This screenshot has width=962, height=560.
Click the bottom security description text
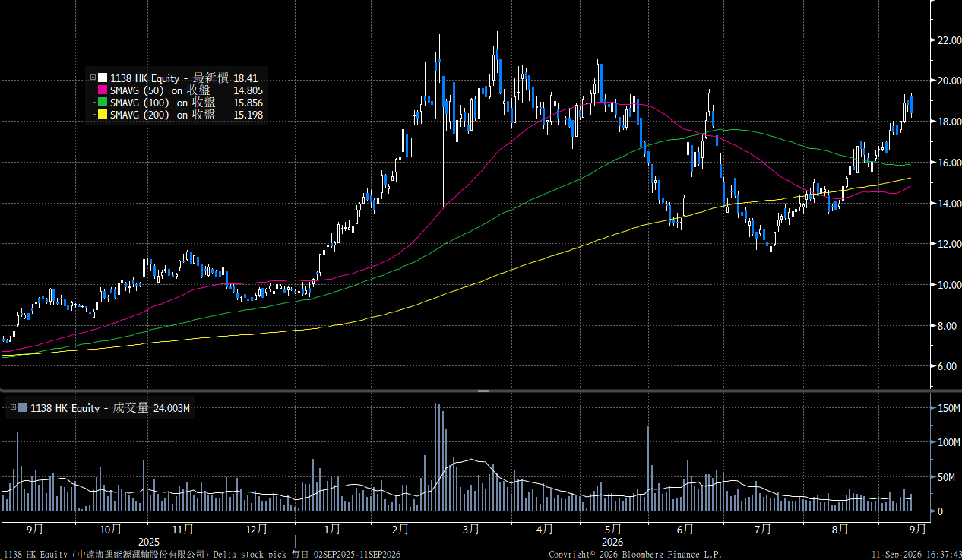[x=201, y=555]
